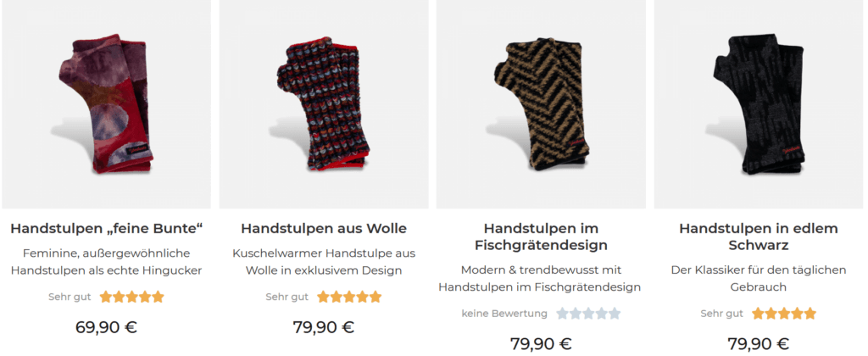Open the Handstulpen im Fischgrätendesign title link
The height and width of the screenshot is (356, 868).
pos(541,236)
